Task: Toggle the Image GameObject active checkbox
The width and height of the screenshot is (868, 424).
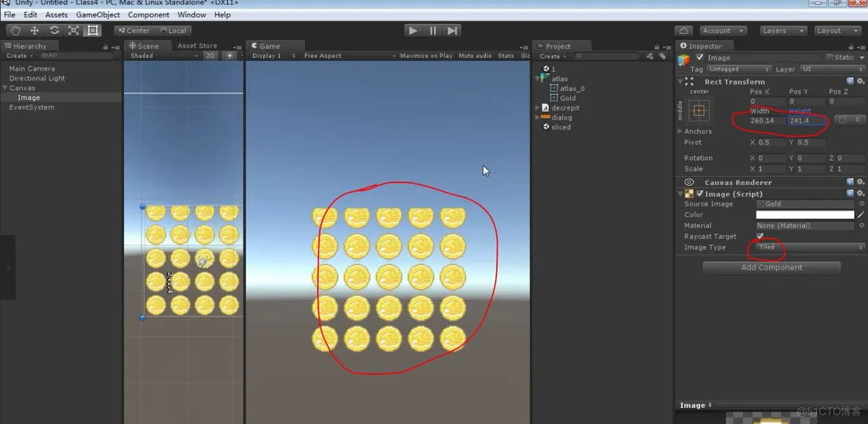Action: pos(699,58)
